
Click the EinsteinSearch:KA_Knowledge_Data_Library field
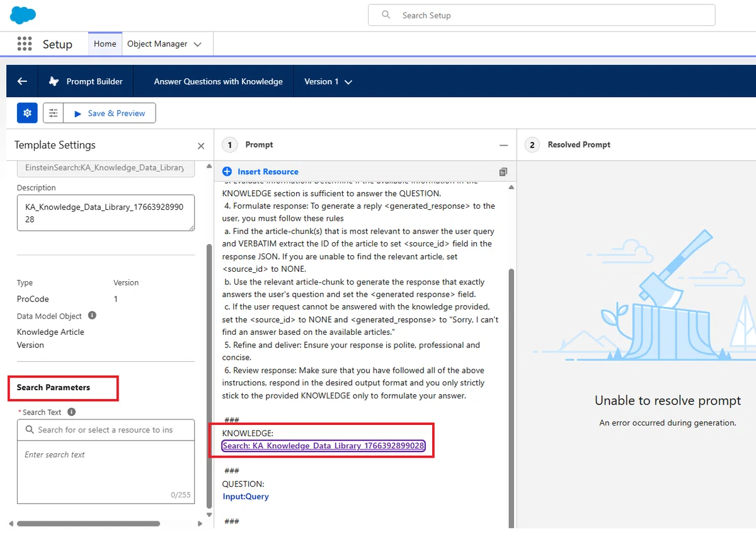106,168
